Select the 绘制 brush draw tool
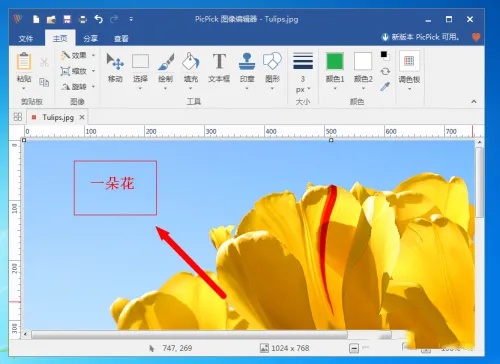Image resolution: width=500 pixels, height=364 pixels. click(x=166, y=67)
